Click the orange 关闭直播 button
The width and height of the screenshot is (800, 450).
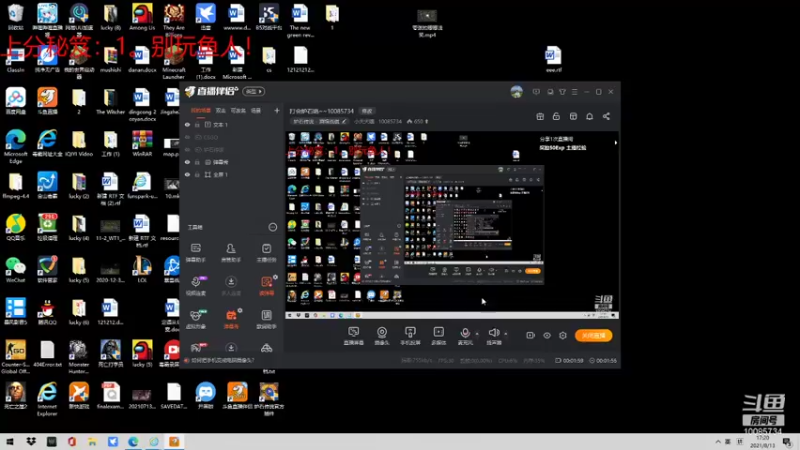click(593, 335)
